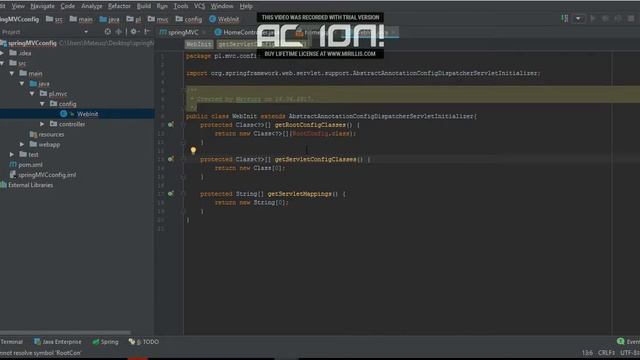Open the Run menu
This screenshot has height=360, width=640.
coord(162,6)
